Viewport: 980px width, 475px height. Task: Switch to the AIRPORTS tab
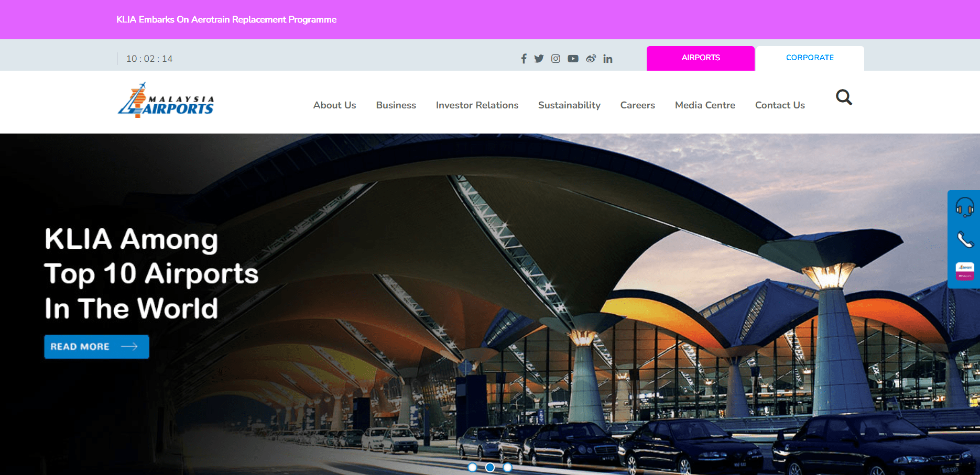pyautogui.click(x=700, y=58)
